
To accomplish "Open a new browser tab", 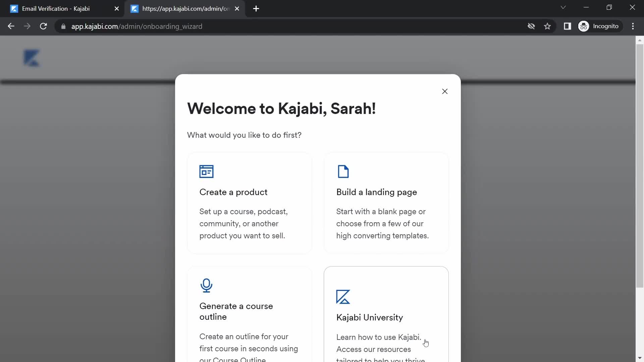I will [x=256, y=9].
